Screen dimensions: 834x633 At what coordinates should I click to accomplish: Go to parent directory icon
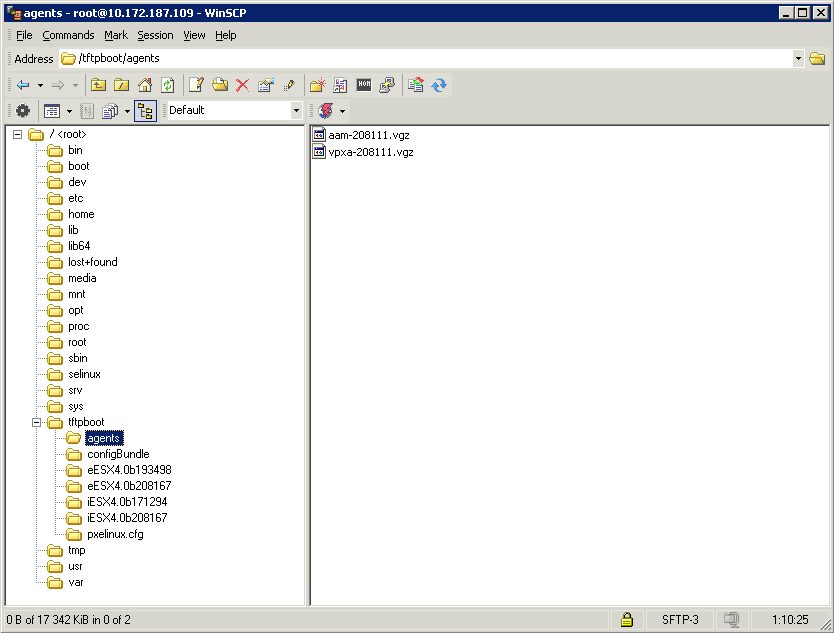click(98, 85)
